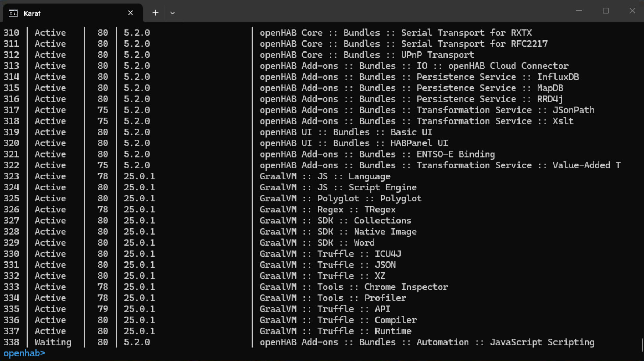Click version 25.0.1 of bundle 330
644x361 pixels.
click(x=139, y=254)
